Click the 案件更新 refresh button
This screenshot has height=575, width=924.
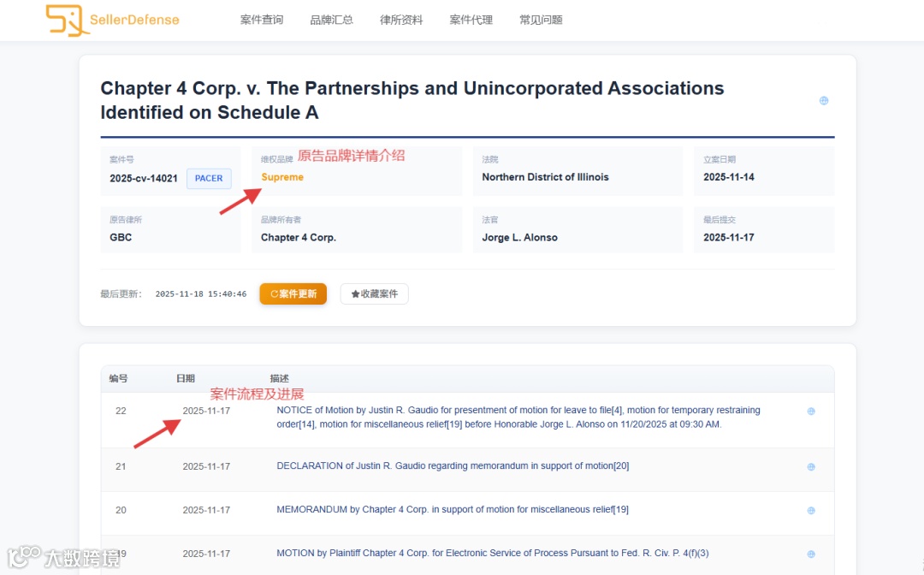pyautogui.click(x=293, y=294)
